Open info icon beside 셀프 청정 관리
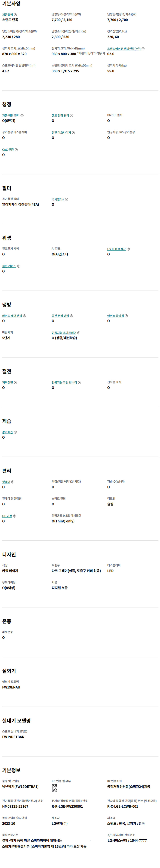 point(71,116)
